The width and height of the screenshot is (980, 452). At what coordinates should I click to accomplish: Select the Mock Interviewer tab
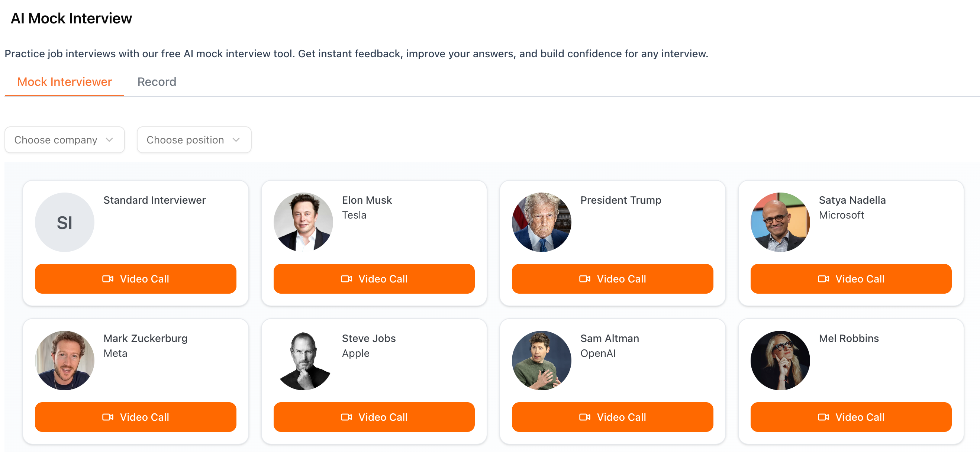pos(64,82)
